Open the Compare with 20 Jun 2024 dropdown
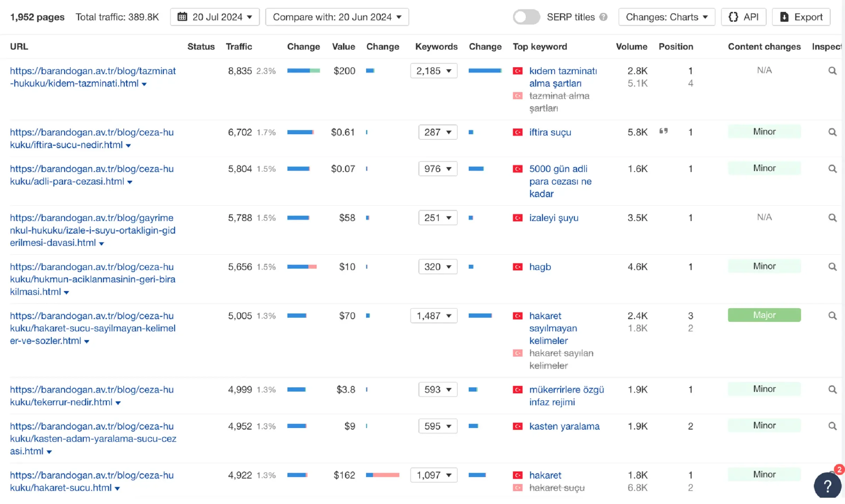845x504 pixels. coord(337,17)
